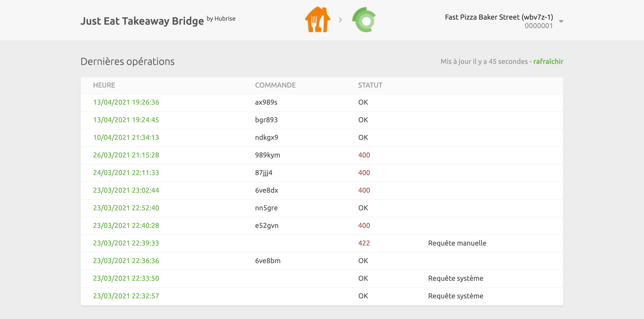Click the Fast Pizza Baker Street (wbv7z-1) name
644x319 pixels.
tap(499, 17)
